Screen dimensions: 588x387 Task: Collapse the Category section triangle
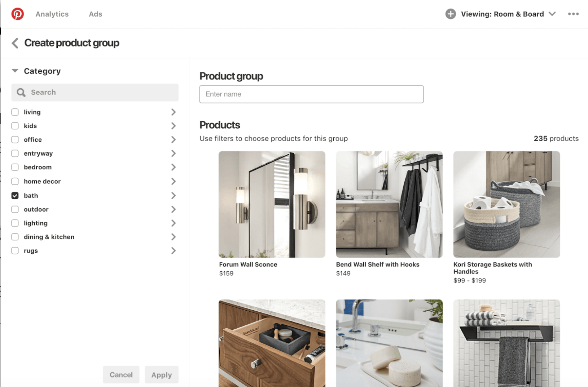click(x=15, y=71)
